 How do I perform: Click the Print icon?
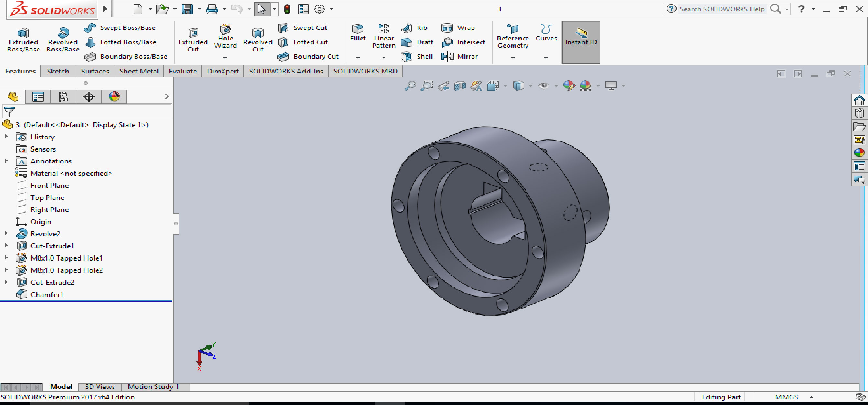[212, 9]
